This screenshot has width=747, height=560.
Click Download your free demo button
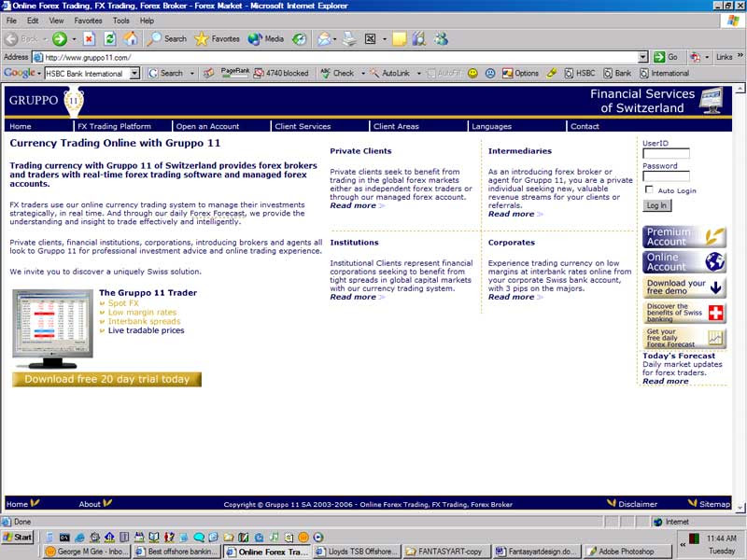click(684, 287)
